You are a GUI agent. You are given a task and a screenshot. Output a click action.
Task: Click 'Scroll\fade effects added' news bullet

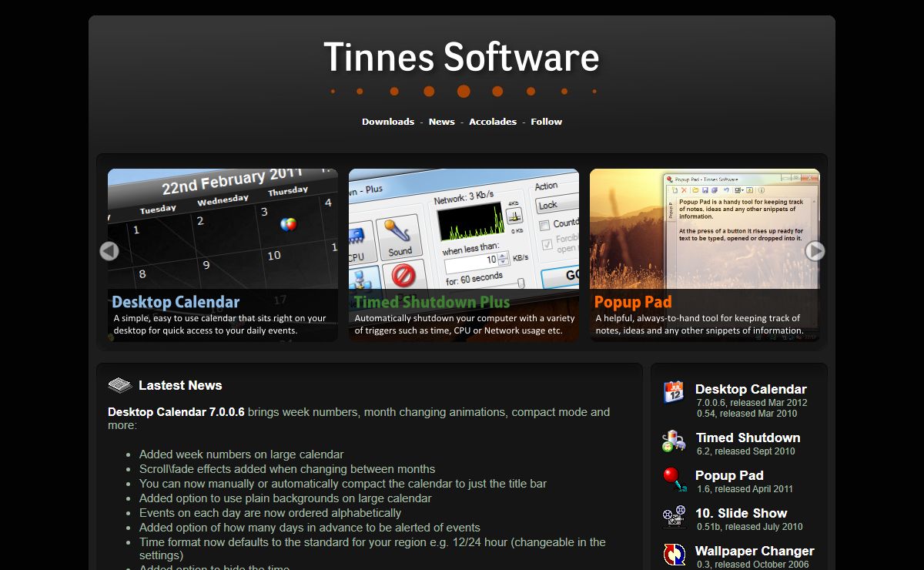point(287,469)
